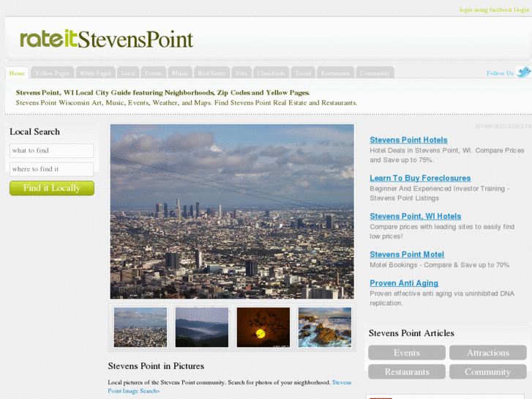Image resolution: width=532 pixels, height=399 pixels.
Task: Select the city skyline thumbnail
Action: coord(141,327)
